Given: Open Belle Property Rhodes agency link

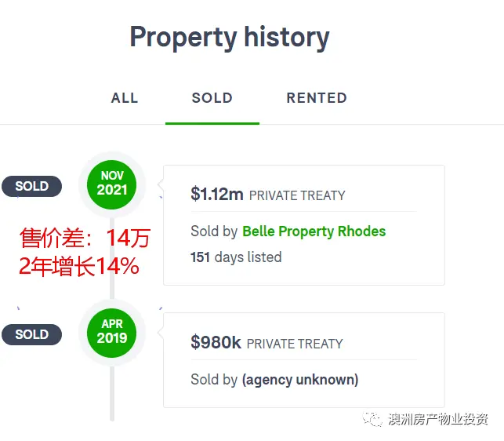Looking at the screenshot, I should (x=314, y=231).
